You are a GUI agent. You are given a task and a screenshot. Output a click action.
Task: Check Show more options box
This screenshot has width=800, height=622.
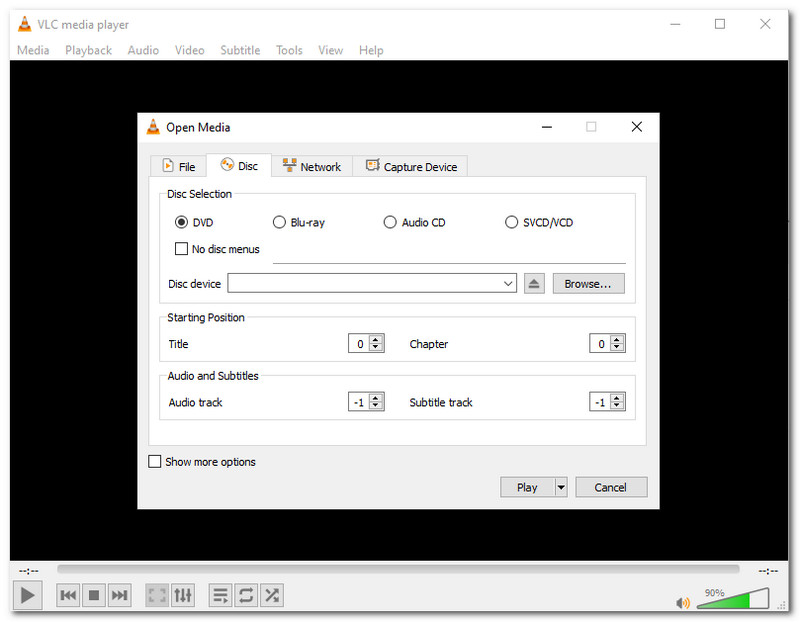154,462
